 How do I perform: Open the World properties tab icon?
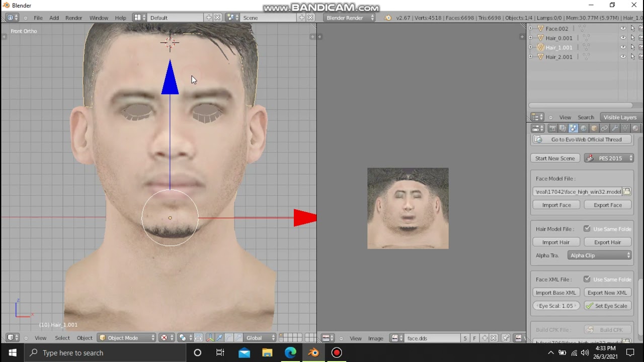(x=584, y=128)
